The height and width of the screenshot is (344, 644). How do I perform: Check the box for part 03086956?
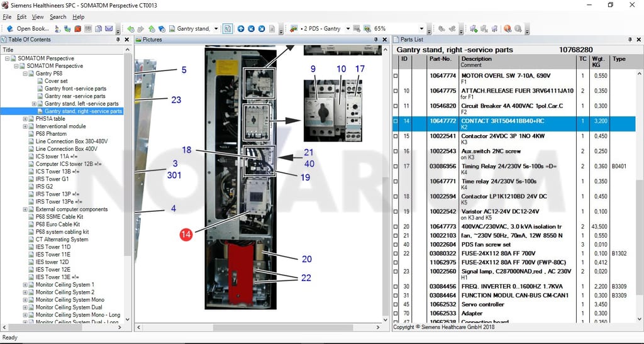(x=396, y=166)
